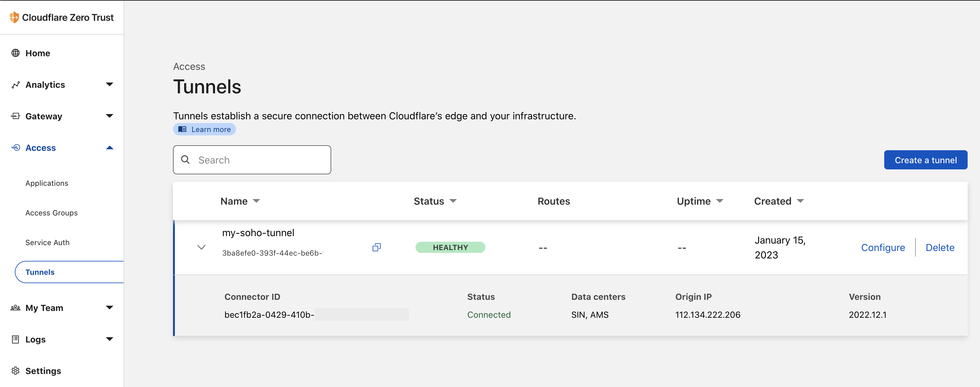Open the Learn more link
The image size is (980, 387).
[x=204, y=129]
